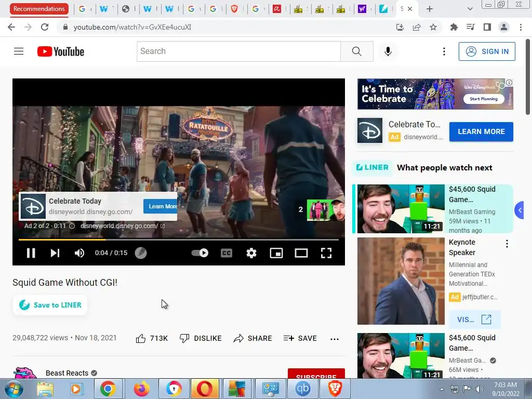Click SIGN IN button
This screenshot has height=399, width=532.
[487, 51]
